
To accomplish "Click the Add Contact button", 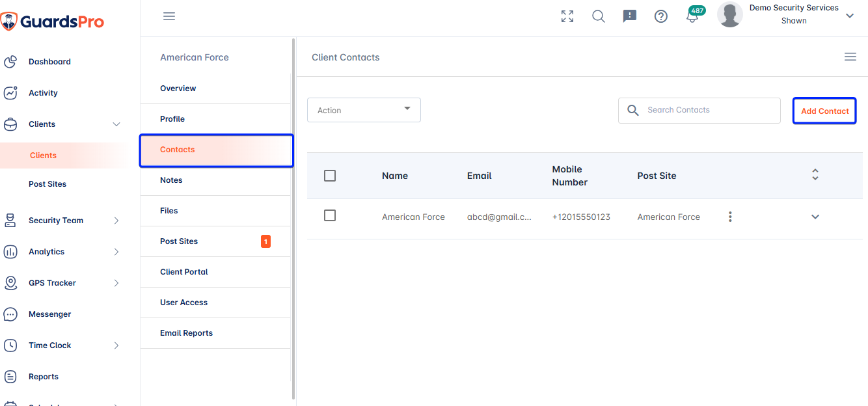I will tap(824, 111).
